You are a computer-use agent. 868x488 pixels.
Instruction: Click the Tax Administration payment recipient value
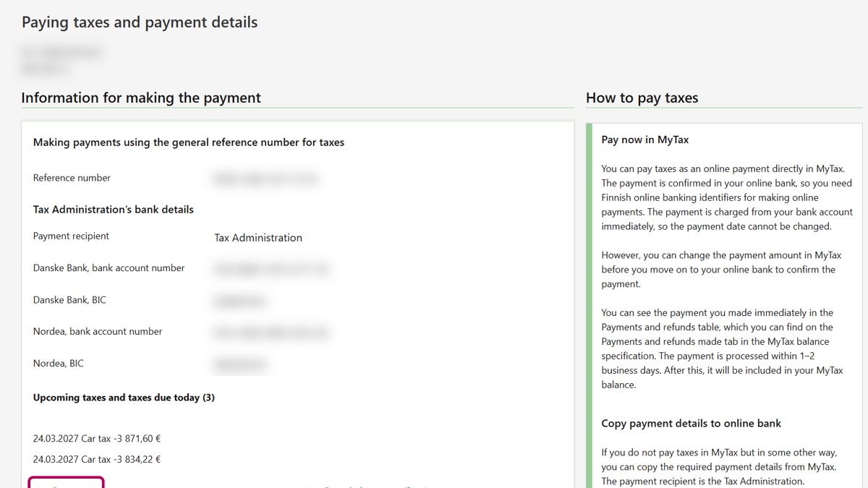click(258, 238)
